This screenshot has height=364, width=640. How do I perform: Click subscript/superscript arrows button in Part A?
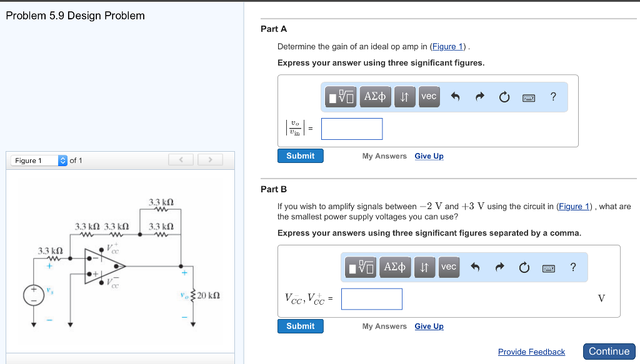click(404, 97)
